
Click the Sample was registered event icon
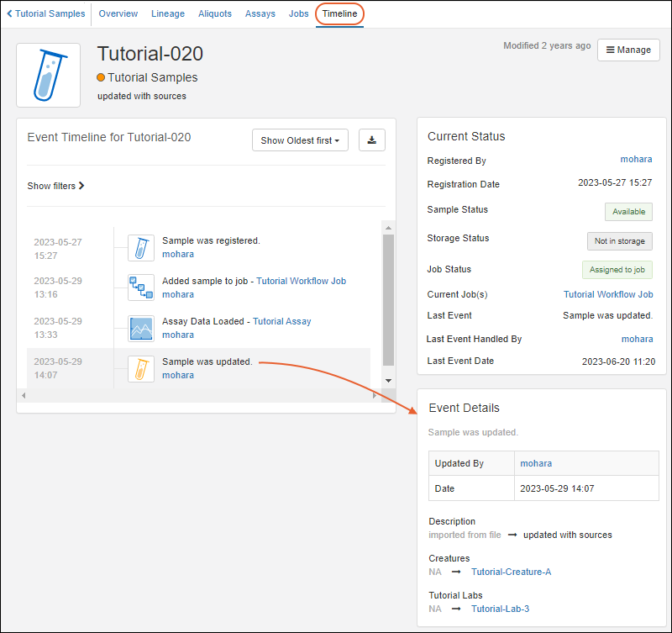pyautogui.click(x=141, y=247)
